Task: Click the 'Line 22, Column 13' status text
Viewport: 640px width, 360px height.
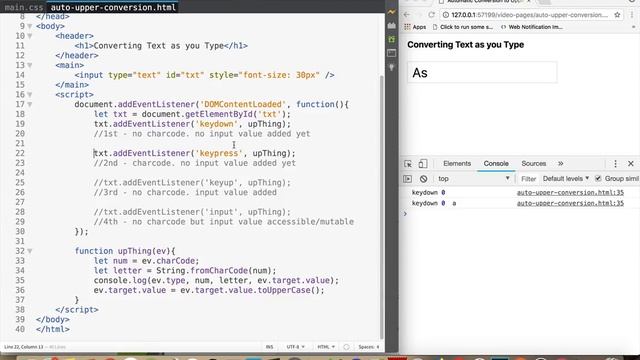Action: (24, 347)
